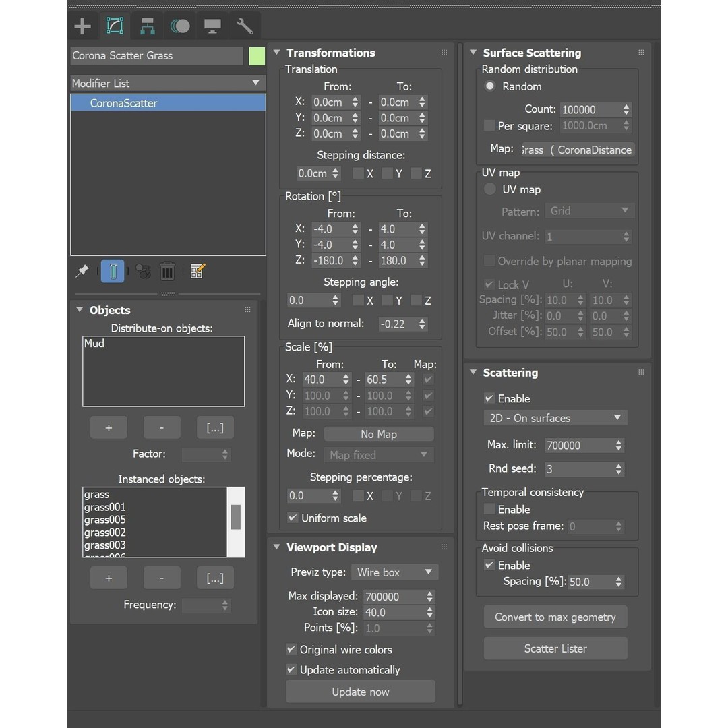The height and width of the screenshot is (728, 728).
Task: Collapse the Objects rollout
Action: [x=80, y=309]
